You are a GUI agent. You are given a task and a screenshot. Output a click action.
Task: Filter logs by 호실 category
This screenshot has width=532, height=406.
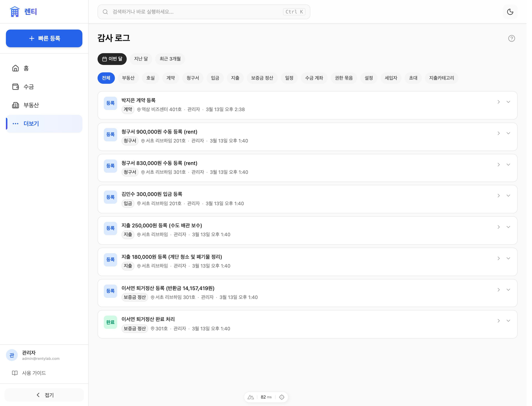click(150, 78)
